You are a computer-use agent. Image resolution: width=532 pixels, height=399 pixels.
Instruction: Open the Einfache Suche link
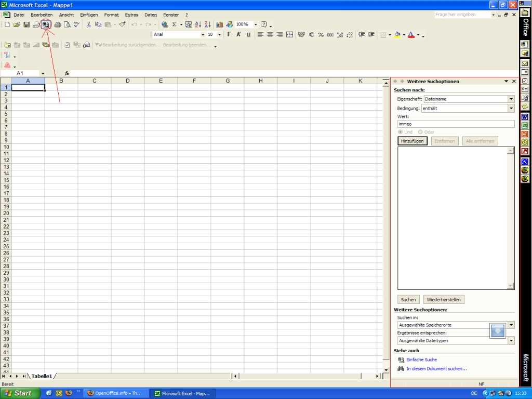point(421,360)
